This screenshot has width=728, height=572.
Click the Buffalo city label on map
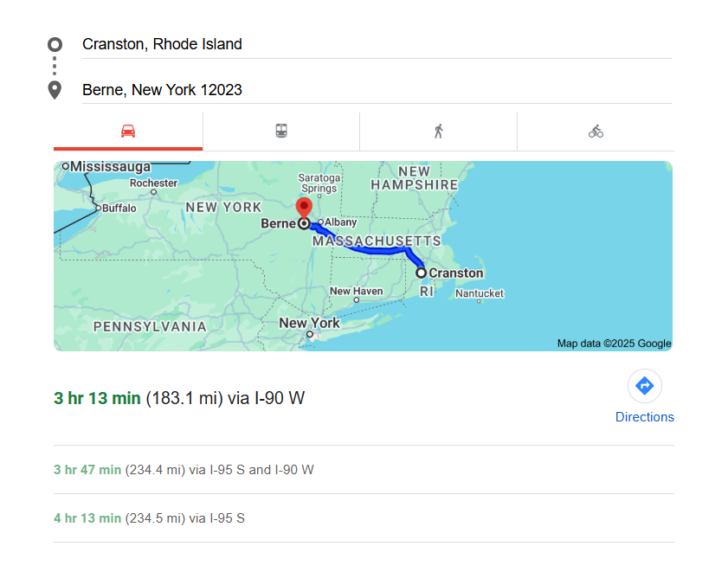pos(119,208)
